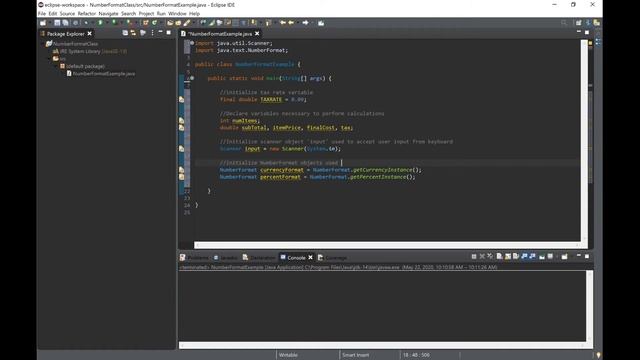Switch to the Coverage tab
Screen dimensions: 640x360
pos(333,258)
